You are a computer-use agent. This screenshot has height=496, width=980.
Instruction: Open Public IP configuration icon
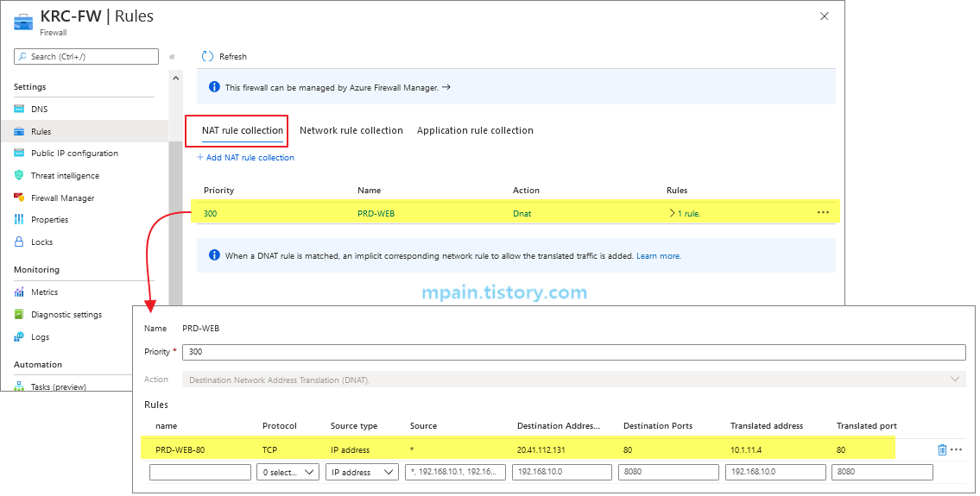click(19, 154)
